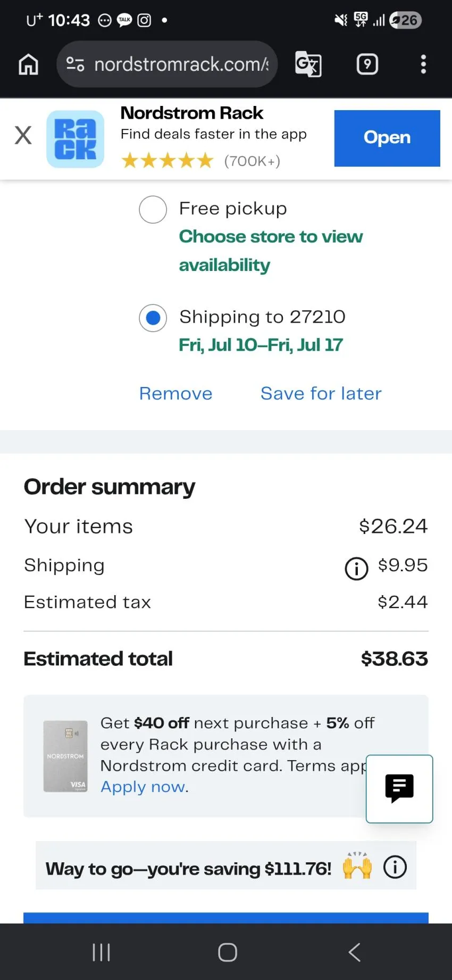Open the Nordstrom Rack app
The image size is (452, 980).
coord(387,138)
